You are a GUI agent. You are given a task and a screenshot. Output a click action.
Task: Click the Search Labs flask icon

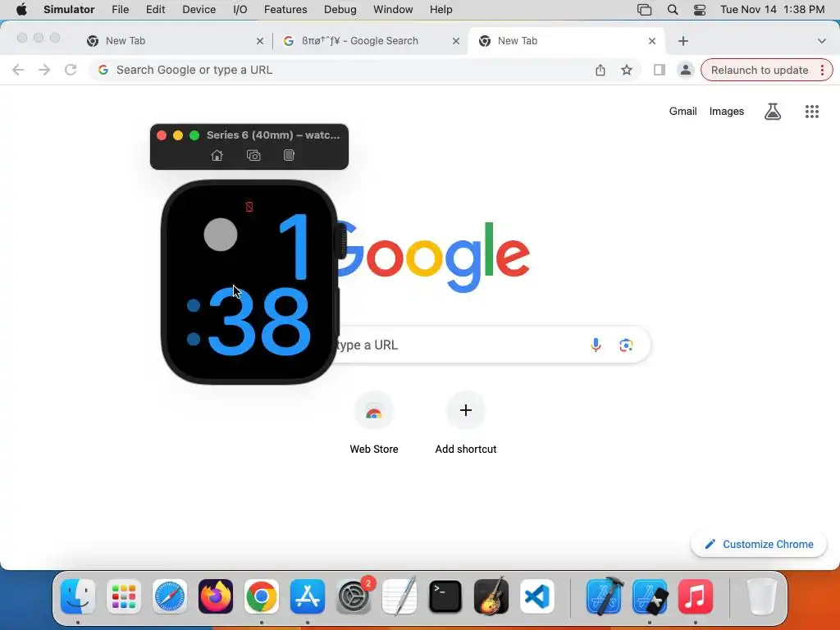click(773, 112)
